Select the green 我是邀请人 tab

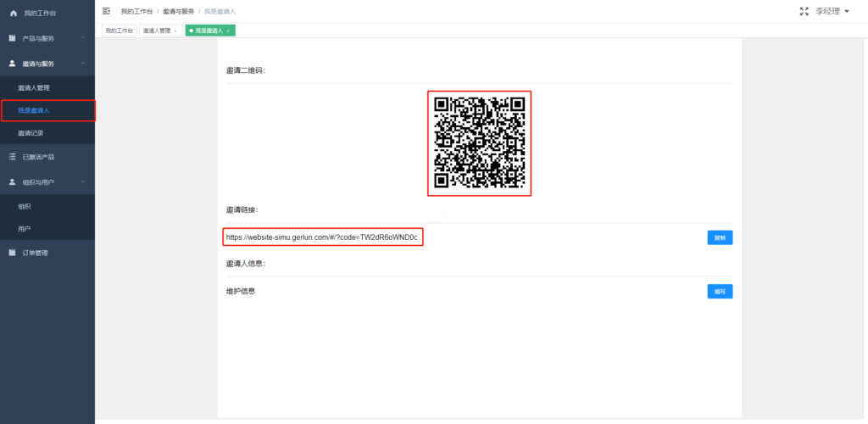tap(210, 31)
